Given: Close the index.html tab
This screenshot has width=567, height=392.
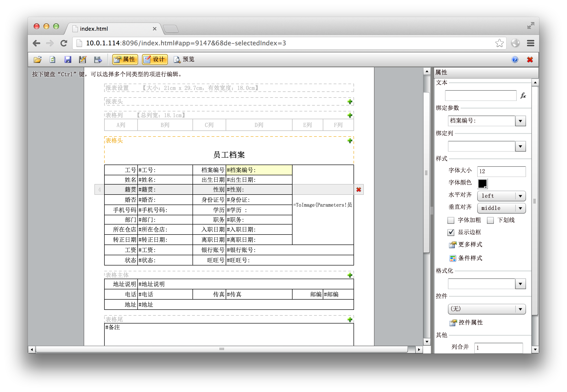Looking at the screenshot, I should (155, 29).
